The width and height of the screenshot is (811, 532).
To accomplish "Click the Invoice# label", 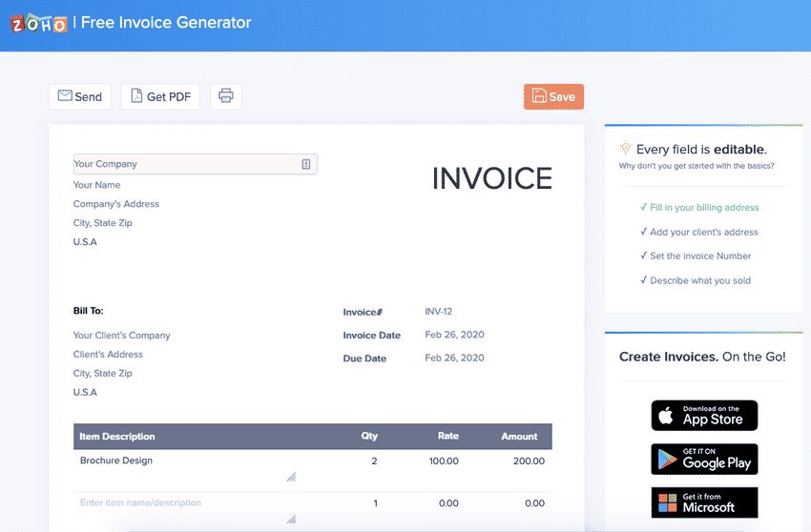I will pyautogui.click(x=363, y=312).
